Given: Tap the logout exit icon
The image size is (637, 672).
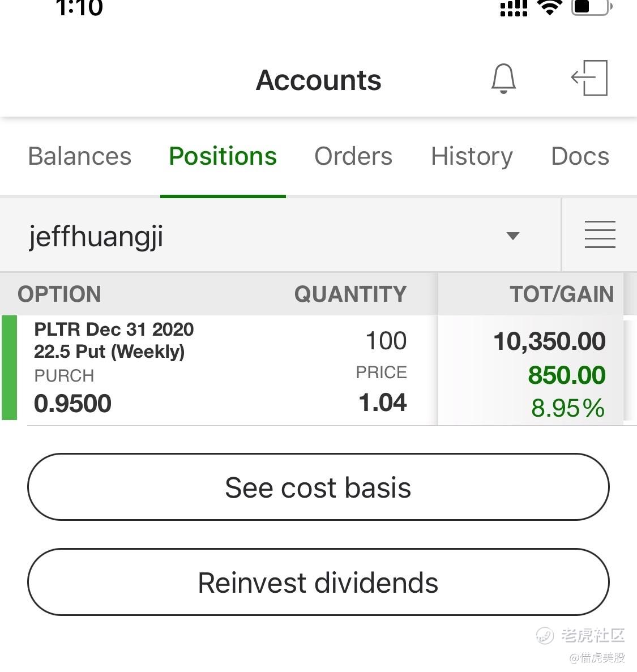Looking at the screenshot, I should coord(589,78).
